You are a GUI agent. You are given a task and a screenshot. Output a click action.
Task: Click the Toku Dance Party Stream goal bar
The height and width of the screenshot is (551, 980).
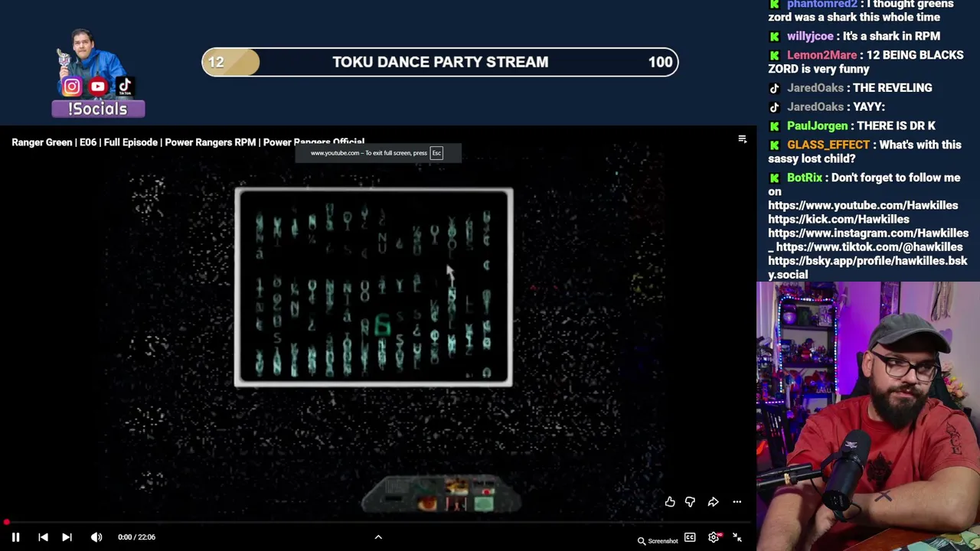pos(440,62)
